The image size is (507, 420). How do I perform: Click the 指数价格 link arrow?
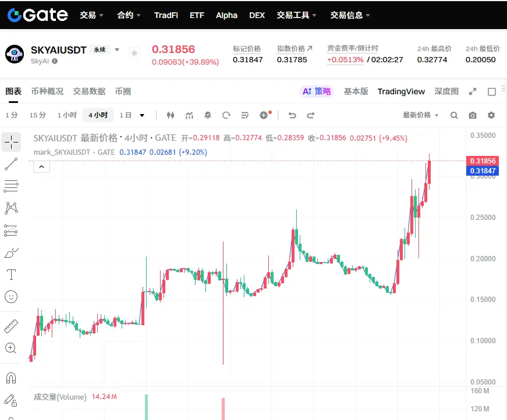tap(310, 48)
